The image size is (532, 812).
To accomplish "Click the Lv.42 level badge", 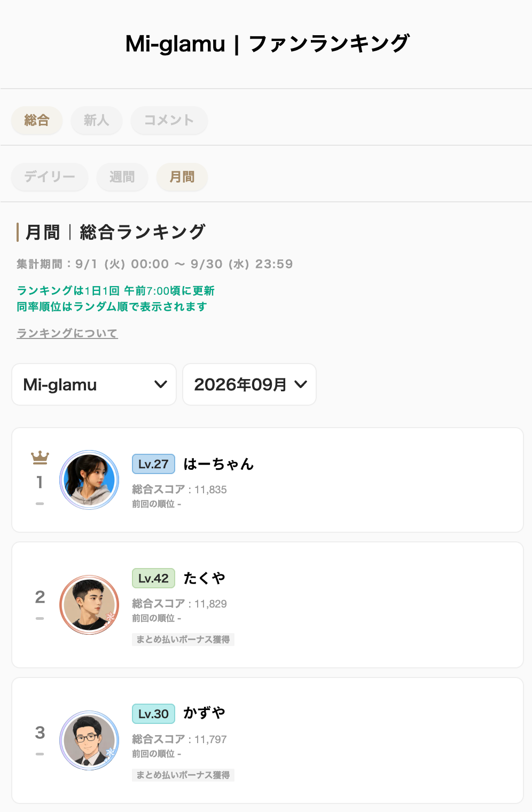I will point(153,578).
